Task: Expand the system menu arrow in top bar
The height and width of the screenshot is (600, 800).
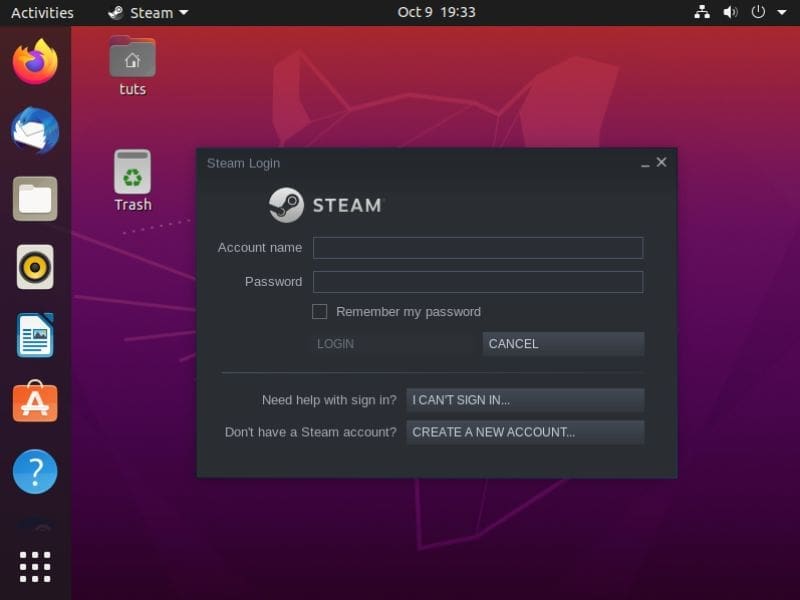Action: [x=782, y=12]
